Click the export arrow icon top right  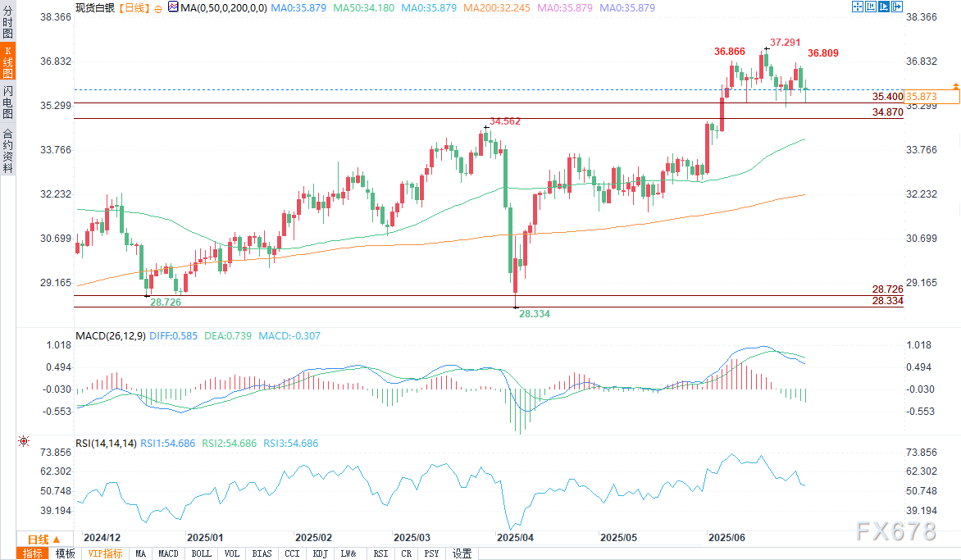[897, 7]
